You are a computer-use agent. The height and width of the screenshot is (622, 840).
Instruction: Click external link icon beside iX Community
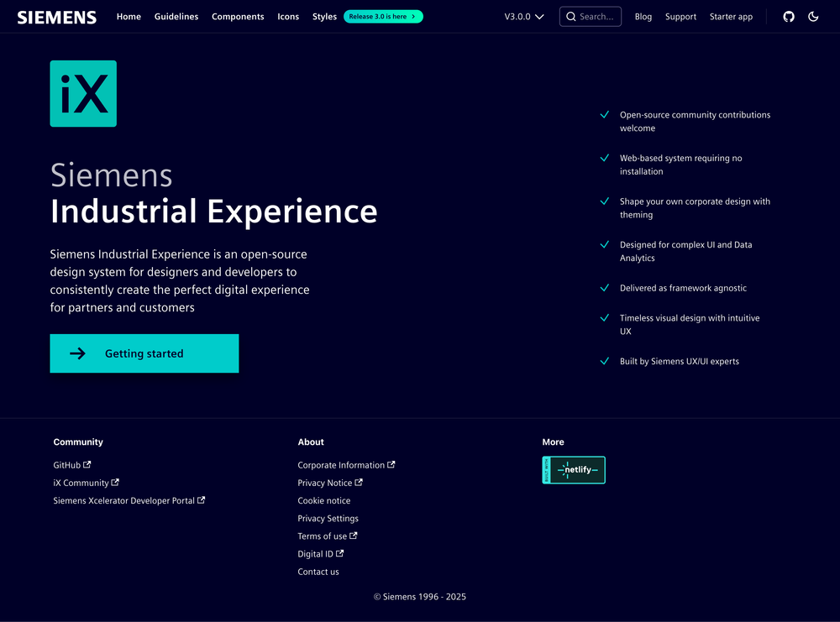pyautogui.click(x=114, y=483)
